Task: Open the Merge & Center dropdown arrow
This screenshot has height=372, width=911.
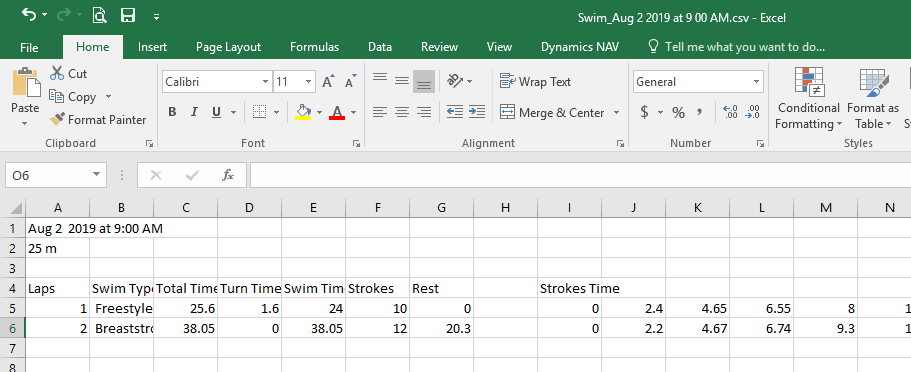Action: [x=616, y=113]
